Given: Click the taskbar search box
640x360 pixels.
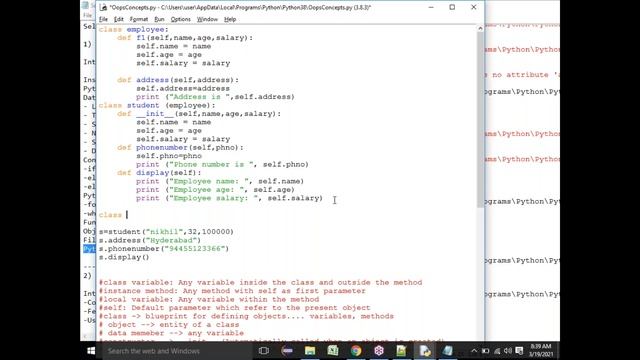Looking at the screenshot, I should pyautogui.click(x=177, y=351).
